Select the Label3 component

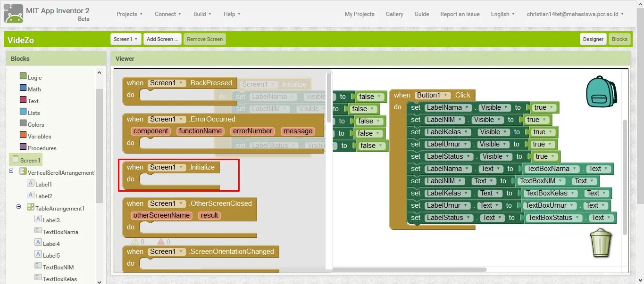47,220
